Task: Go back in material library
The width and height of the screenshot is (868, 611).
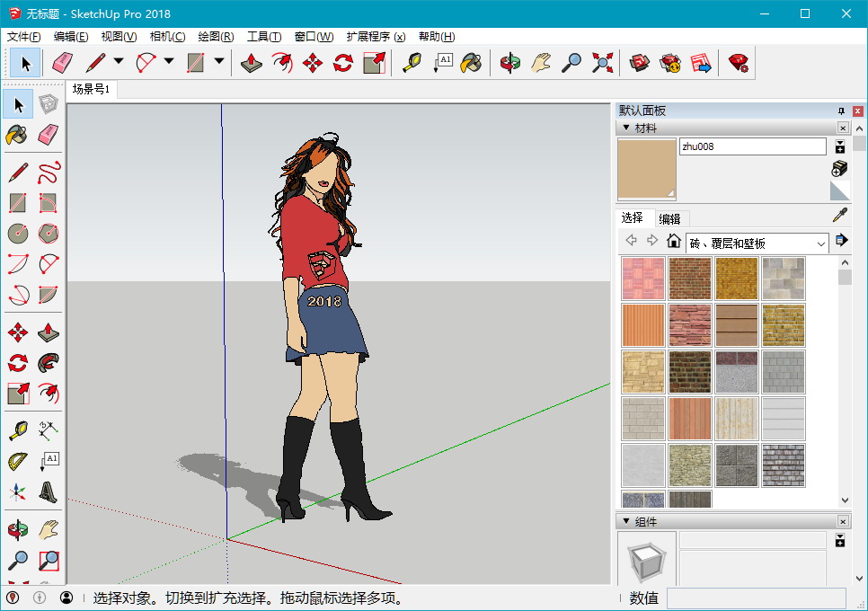Action: [x=631, y=240]
